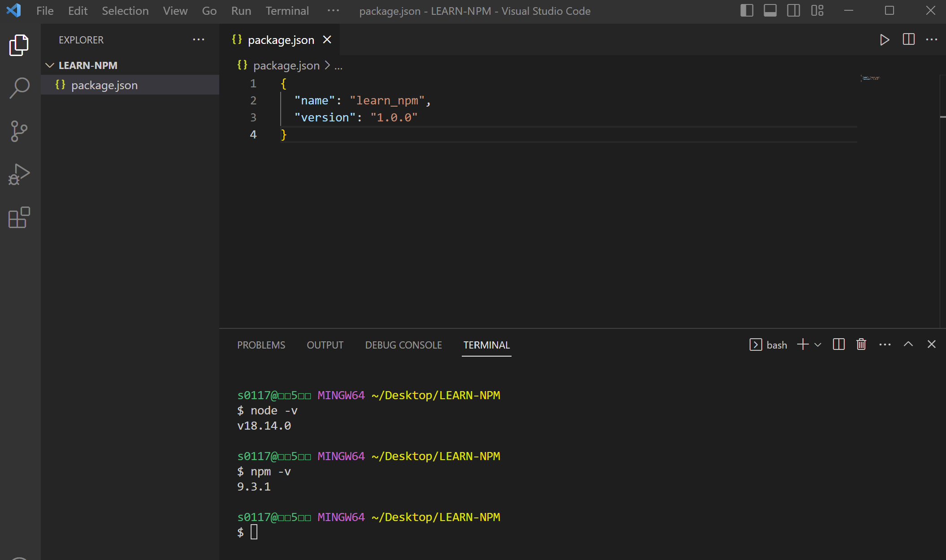Split the bash terminal
Image resolution: width=946 pixels, height=560 pixels.
838,345
